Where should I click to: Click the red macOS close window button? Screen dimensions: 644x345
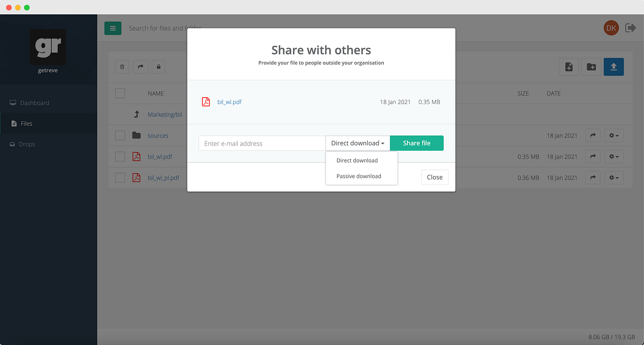[x=9, y=7]
